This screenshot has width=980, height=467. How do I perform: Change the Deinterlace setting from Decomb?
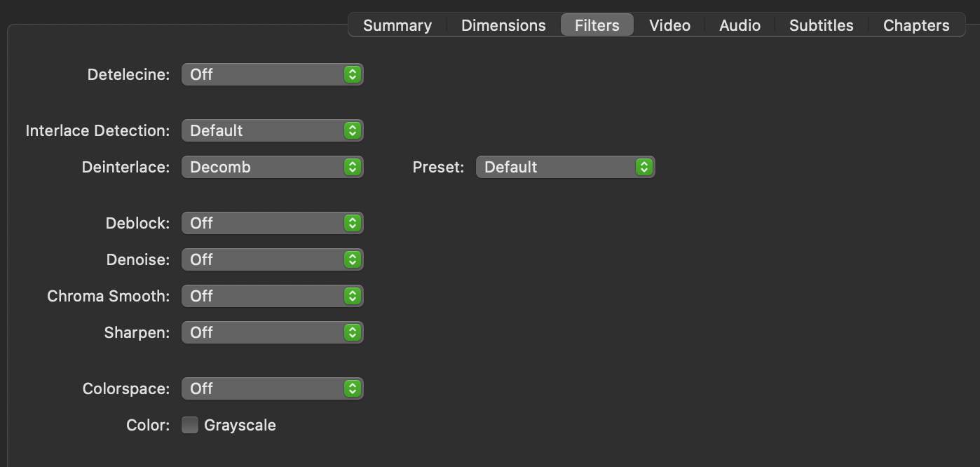272,166
